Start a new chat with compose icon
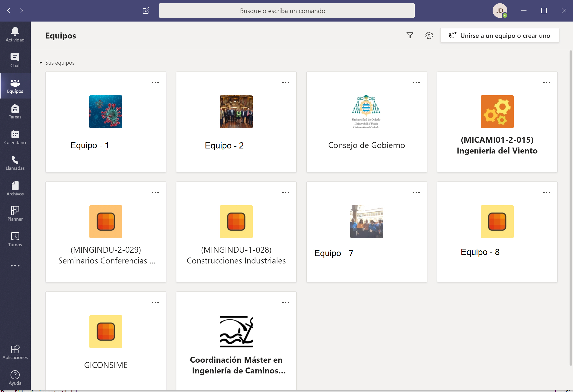 (146, 10)
